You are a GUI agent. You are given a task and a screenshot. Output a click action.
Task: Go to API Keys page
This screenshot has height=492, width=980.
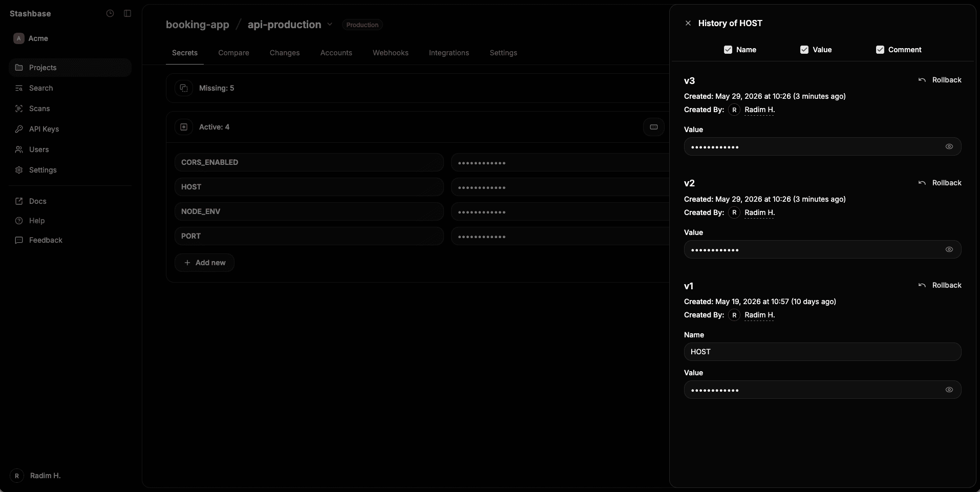[70, 129]
